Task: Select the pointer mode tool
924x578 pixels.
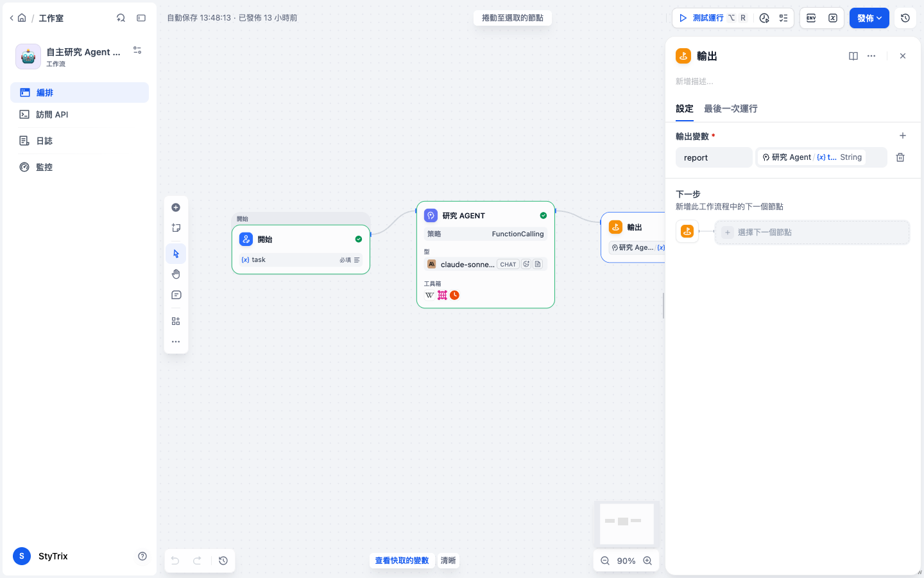Action: (x=176, y=254)
